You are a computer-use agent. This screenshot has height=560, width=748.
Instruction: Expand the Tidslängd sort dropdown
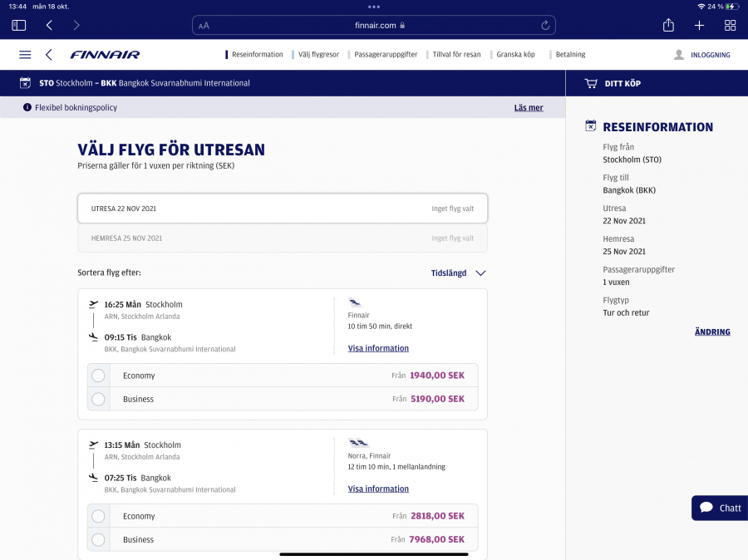(458, 273)
